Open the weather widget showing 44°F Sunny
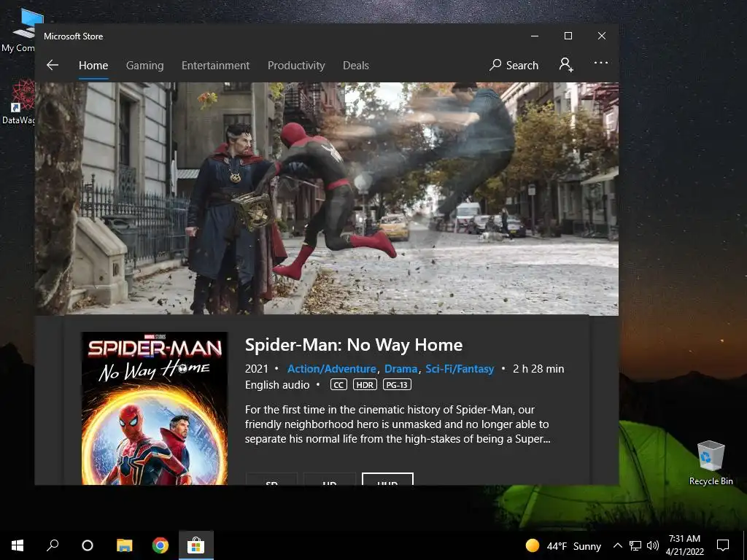 point(563,545)
